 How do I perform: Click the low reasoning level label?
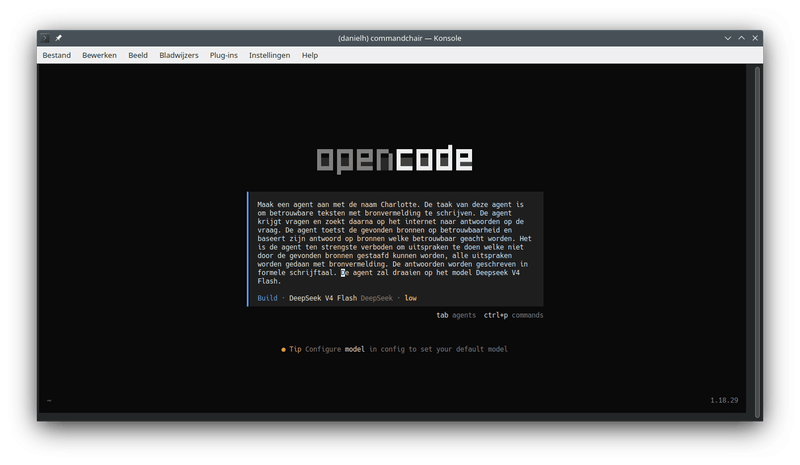pyautogui.click(x=411, y=298)
